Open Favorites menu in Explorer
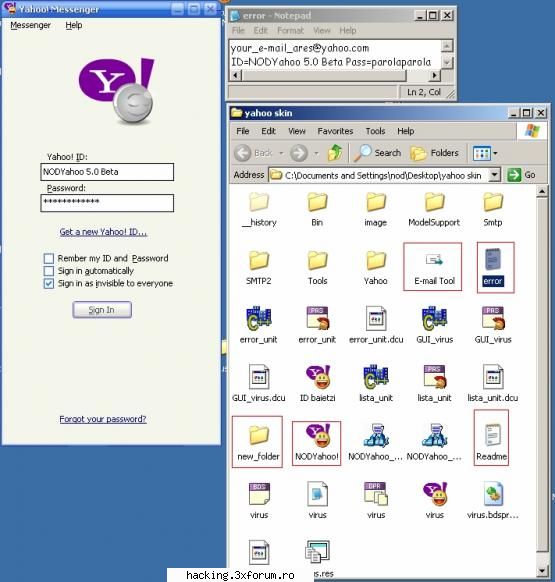Image resolution: width=555 pixels, height=582 pixels. click(335, 131)
